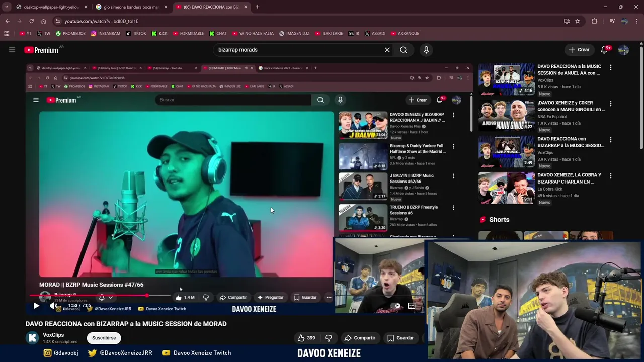Image resolution: width=644 pixels, height=362 pixels.
Task: Open VoxClips channel avatar
Action: pyautogui.click(x=32, y=338)
